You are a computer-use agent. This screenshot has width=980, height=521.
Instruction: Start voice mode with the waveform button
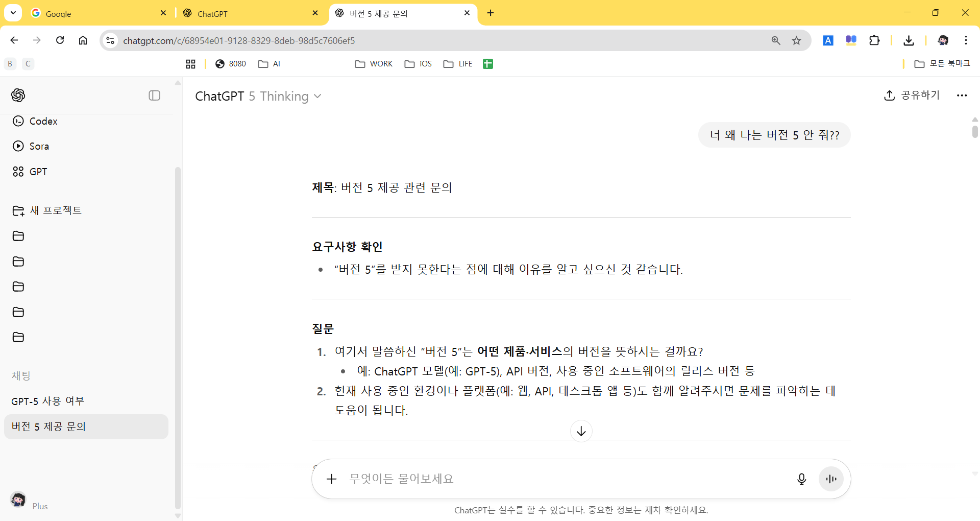[831, 479]
